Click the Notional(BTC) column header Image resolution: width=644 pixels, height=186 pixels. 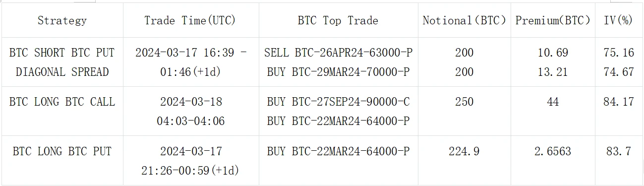point(464,20)
